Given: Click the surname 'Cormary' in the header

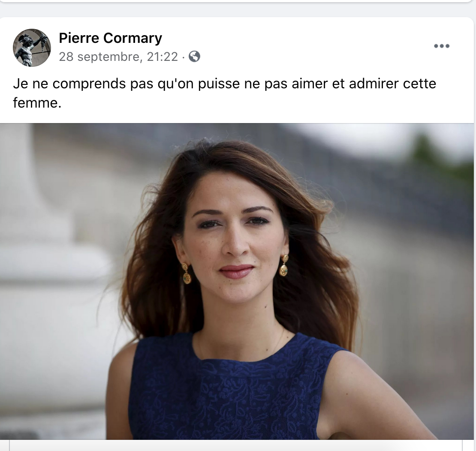Looking at the screenshot, I should click(x=133, y=38).
